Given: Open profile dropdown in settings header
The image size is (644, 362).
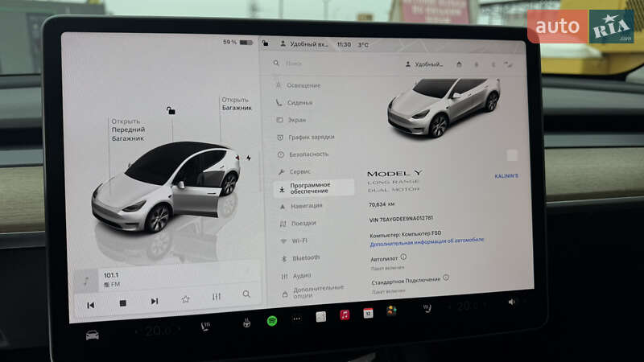Looking at the screenshot, I should click(424, 64).
